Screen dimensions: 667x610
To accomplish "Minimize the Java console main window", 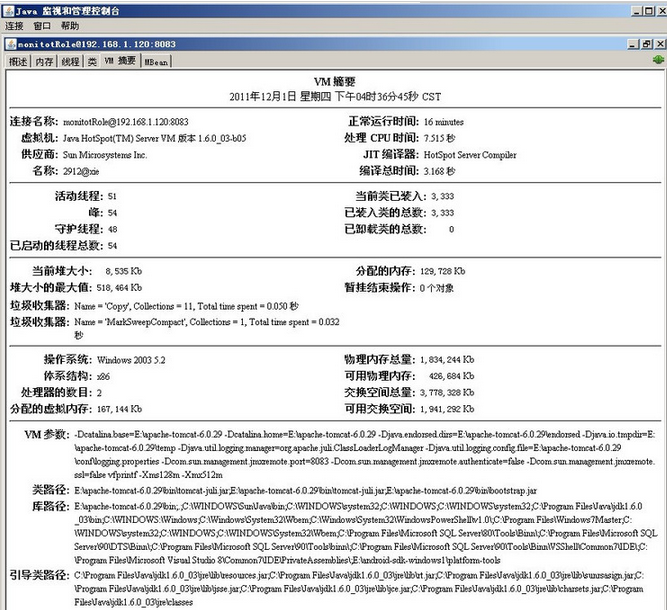I will pyautogui.click(x=636, y=11).
